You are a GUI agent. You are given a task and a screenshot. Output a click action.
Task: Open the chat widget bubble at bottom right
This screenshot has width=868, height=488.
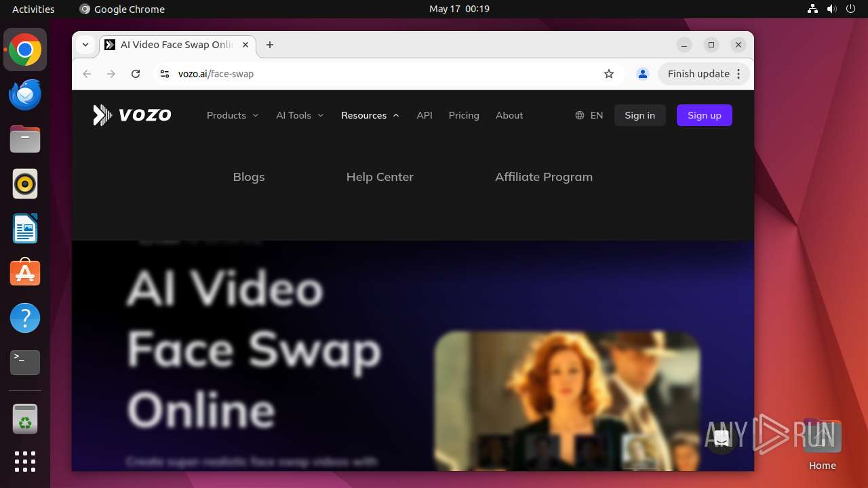click(x=722, y=439)
